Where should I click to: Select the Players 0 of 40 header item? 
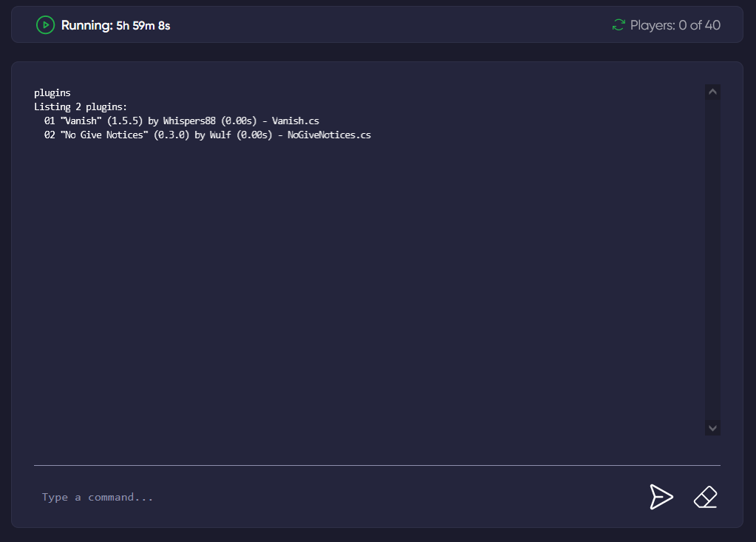coord(675,24)
